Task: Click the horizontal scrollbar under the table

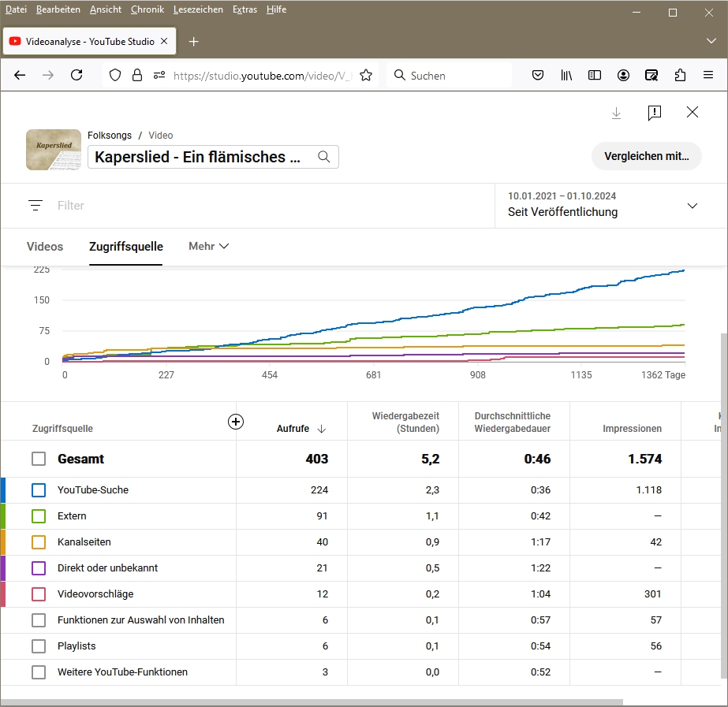Action: pos(312,702)
